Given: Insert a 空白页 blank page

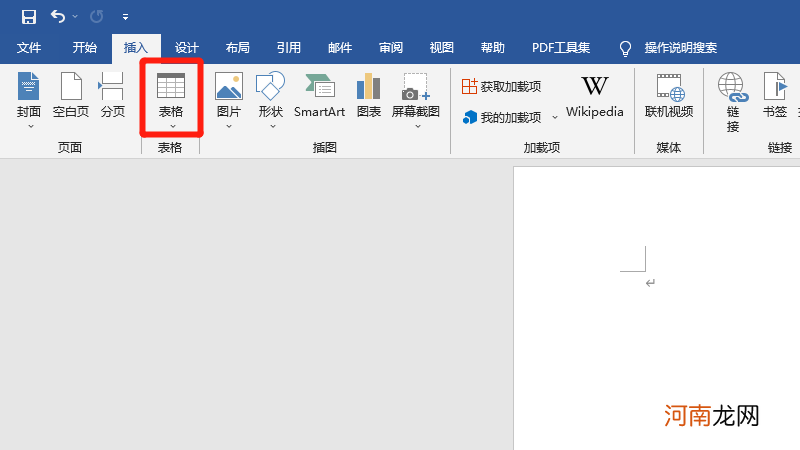Looking at the screenshot, I should (x=71, y=95).
